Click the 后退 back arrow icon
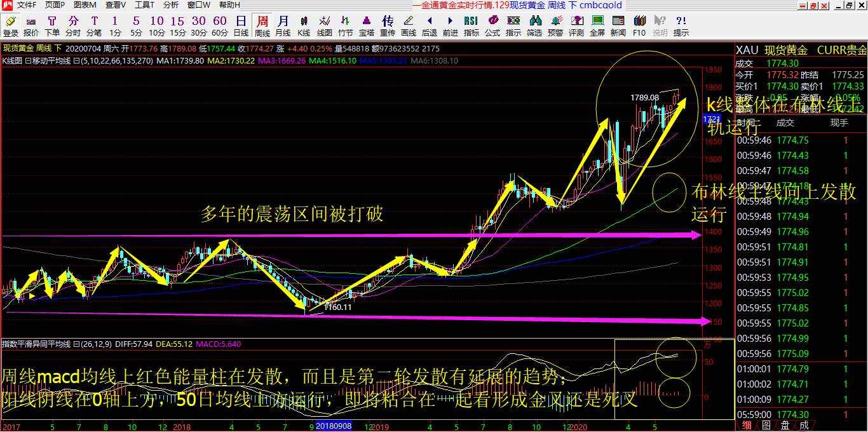The image size is (868, 432). pos(430,26)
